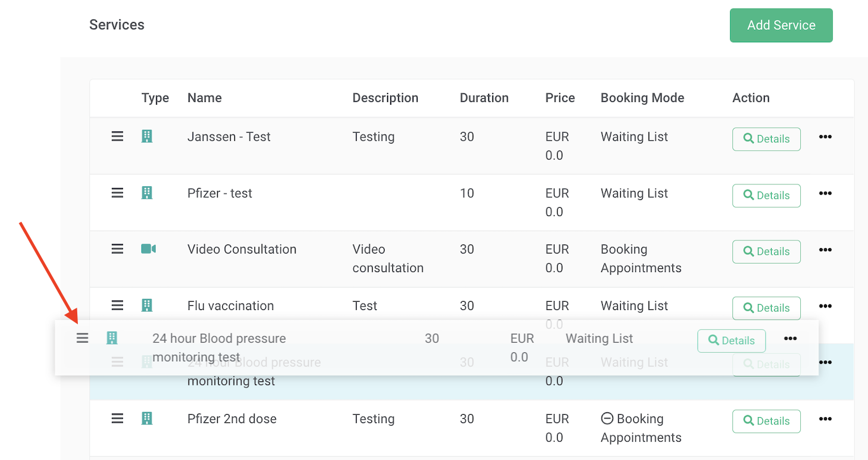Click the Booking Mode column header

click(x=642, y=98)
